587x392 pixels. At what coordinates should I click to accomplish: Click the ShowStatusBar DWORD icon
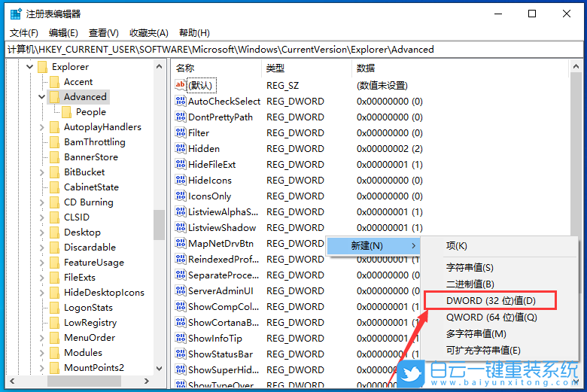[180, 354]
